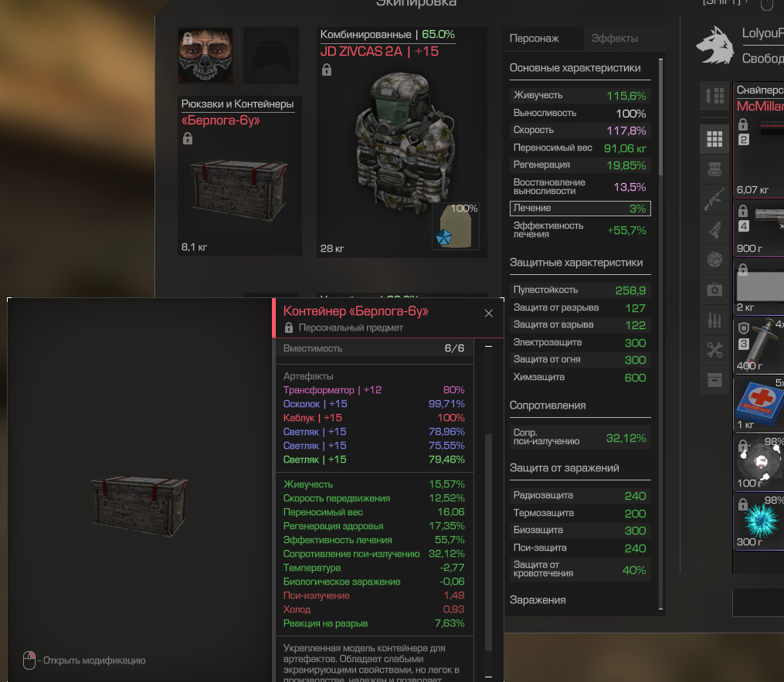Select the assault rifle category filter
This screenshot has height=682, width=784.
point(714,199)
